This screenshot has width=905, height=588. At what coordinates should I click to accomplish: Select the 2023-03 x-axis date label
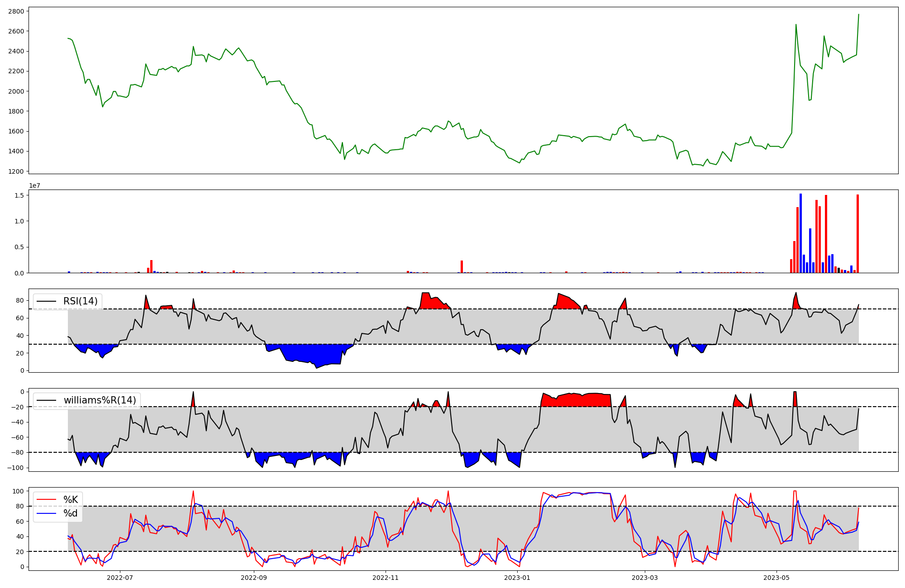(644, 578)
